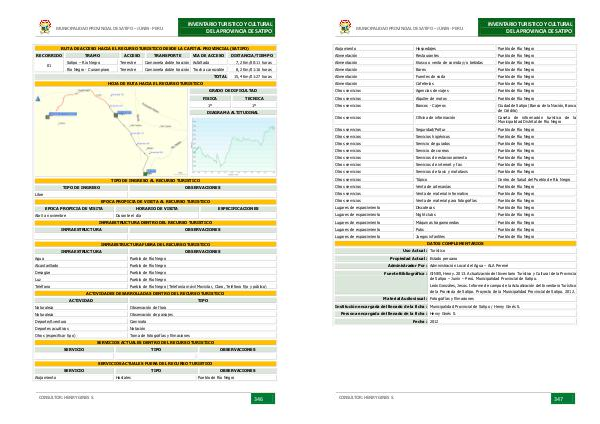Click the 'TIPO DE INGRESO AL RECURSO TURISTICO' heading
The width and height of the screenshot is (600, 424).
155,181
